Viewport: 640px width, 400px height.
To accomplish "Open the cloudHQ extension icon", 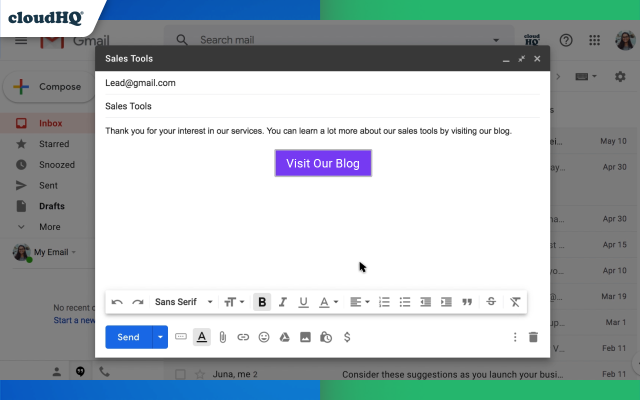I will pyautogui.click(x=532, y=40).
